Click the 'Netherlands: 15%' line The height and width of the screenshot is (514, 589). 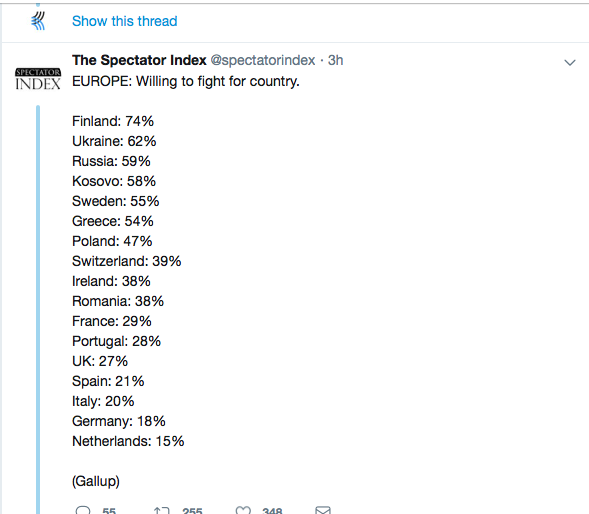pos(128,441)
